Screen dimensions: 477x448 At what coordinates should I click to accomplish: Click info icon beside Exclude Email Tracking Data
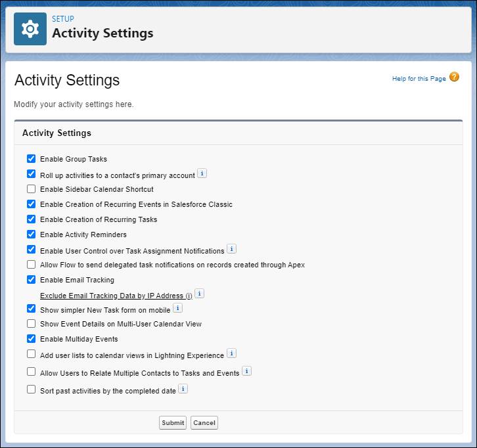199,294
